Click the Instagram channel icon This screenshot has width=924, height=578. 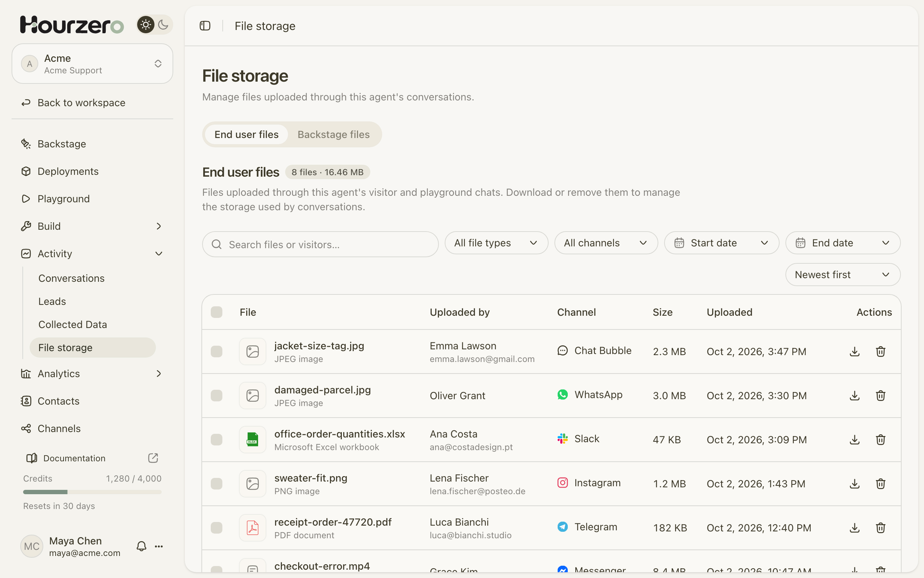(562, 482)
